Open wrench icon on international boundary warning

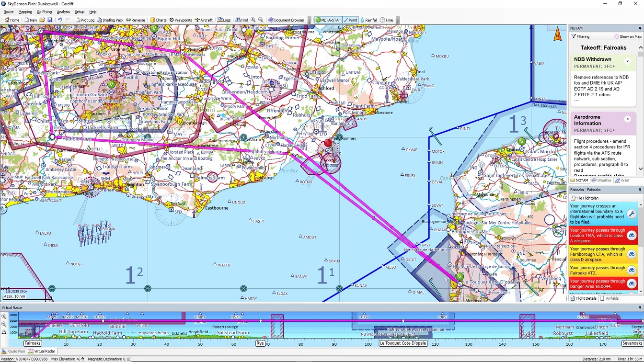coord(632,214)
